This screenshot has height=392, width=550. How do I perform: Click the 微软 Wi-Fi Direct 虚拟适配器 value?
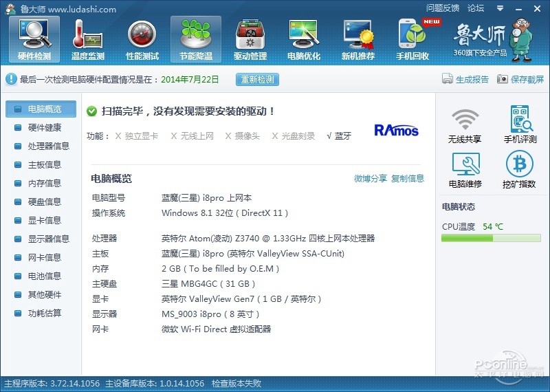click(x=216, y=329)
